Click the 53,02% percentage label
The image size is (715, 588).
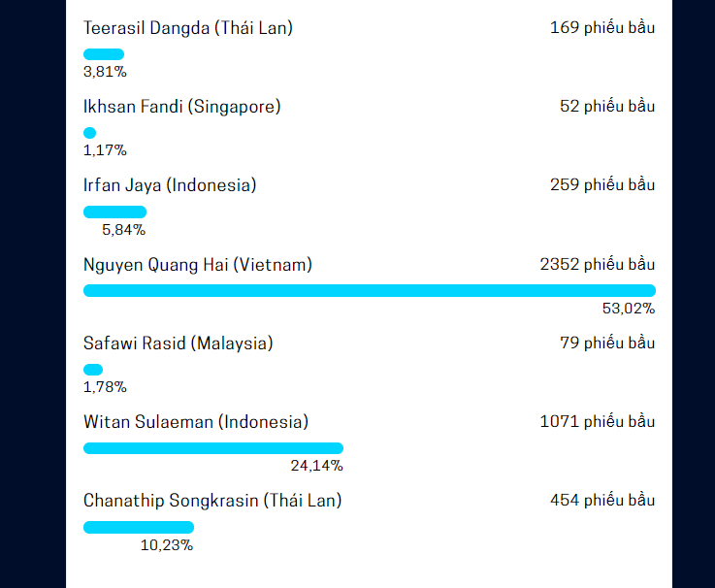(629, 309)
